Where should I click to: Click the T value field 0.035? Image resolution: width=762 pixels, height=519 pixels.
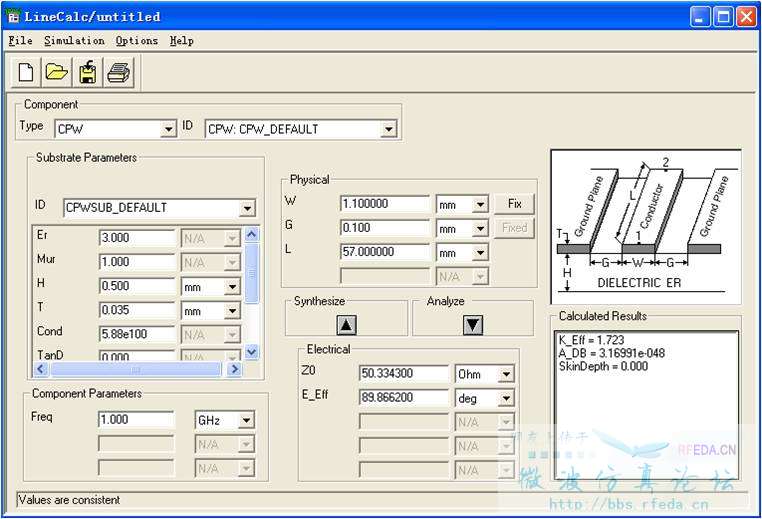tap(137, 311)
